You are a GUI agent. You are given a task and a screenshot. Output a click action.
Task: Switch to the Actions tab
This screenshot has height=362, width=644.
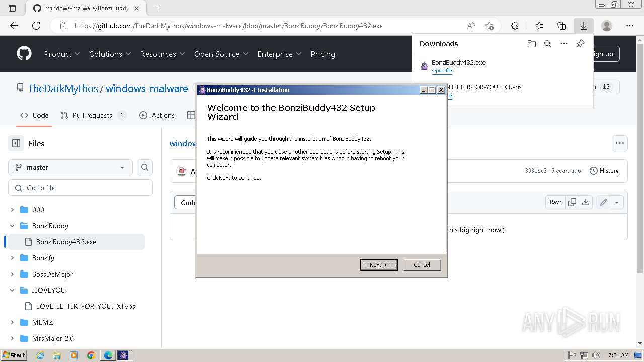point(157,115)
